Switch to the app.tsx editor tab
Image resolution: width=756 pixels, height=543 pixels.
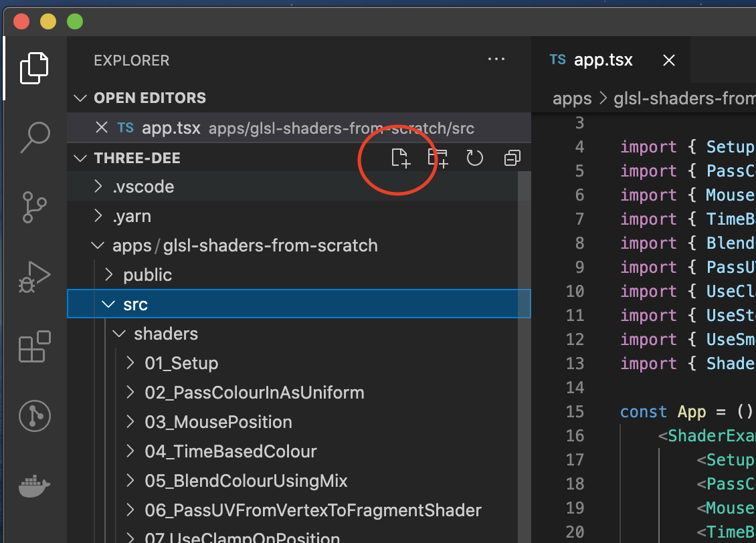[603, 60]
